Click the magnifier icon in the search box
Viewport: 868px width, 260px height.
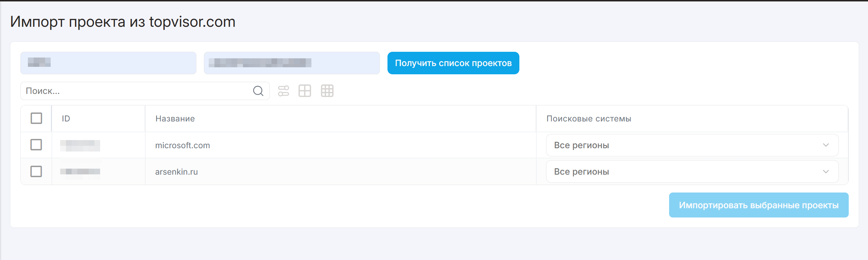[x=258, y=91]
